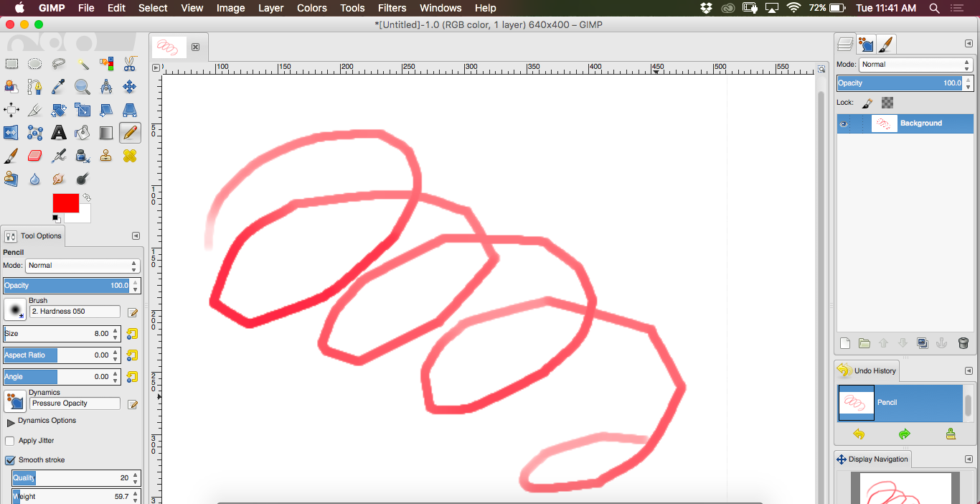Toggle Lock alpha channel checkerboard icon
Viewport: 980px width, 504px height.
coord(887,103)
